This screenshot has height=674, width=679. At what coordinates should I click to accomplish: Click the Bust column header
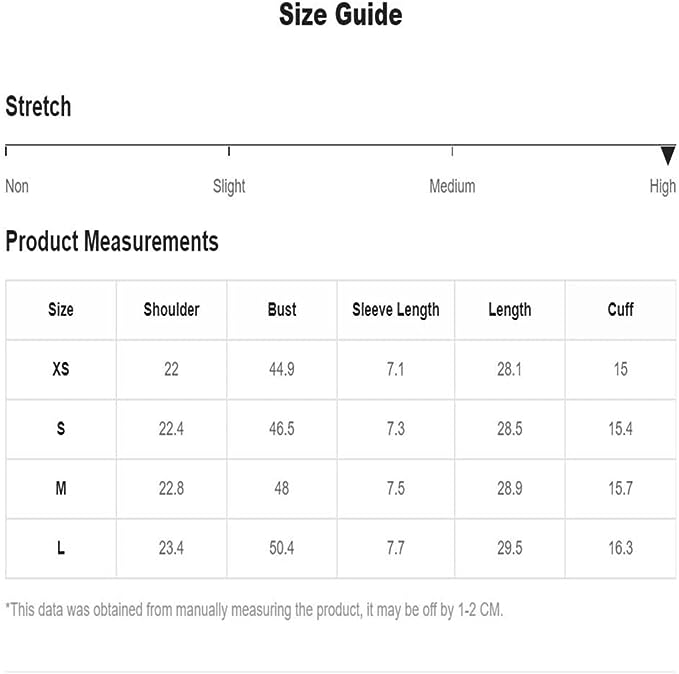coord(282,310)
